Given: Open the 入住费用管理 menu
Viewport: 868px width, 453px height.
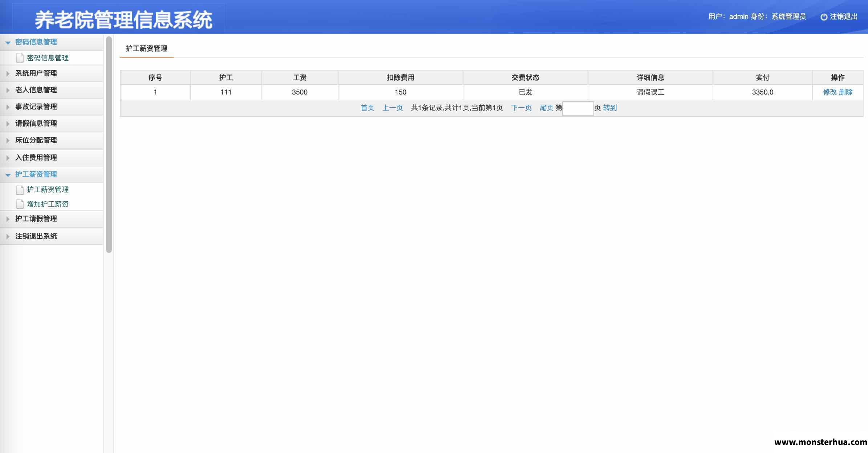Looking at the screenshot, I should coord(52,158).
